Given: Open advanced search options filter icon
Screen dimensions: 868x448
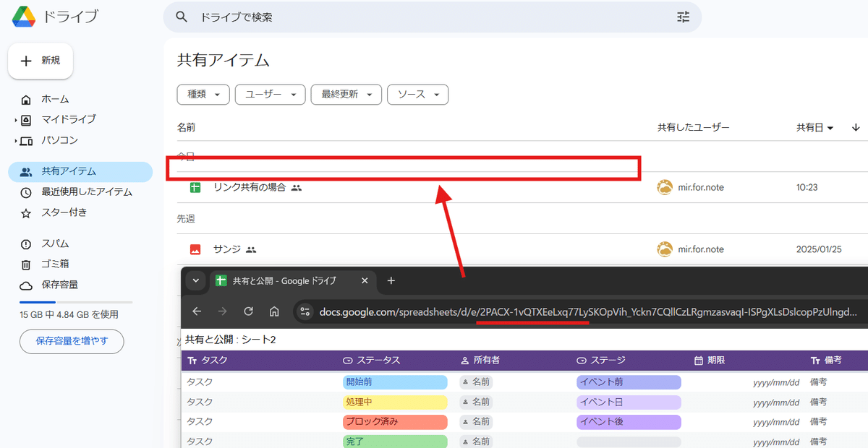Looking at the screenshot, I should click(683, 17).
